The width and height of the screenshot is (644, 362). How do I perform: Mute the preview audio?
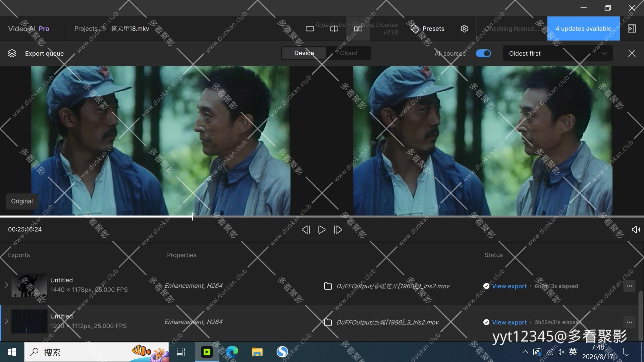pos(636,230)
